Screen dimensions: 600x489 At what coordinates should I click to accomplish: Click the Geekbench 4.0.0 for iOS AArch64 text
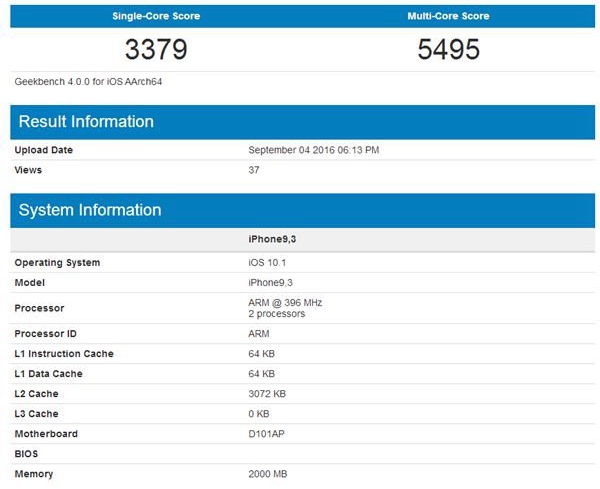click(89, 81)
